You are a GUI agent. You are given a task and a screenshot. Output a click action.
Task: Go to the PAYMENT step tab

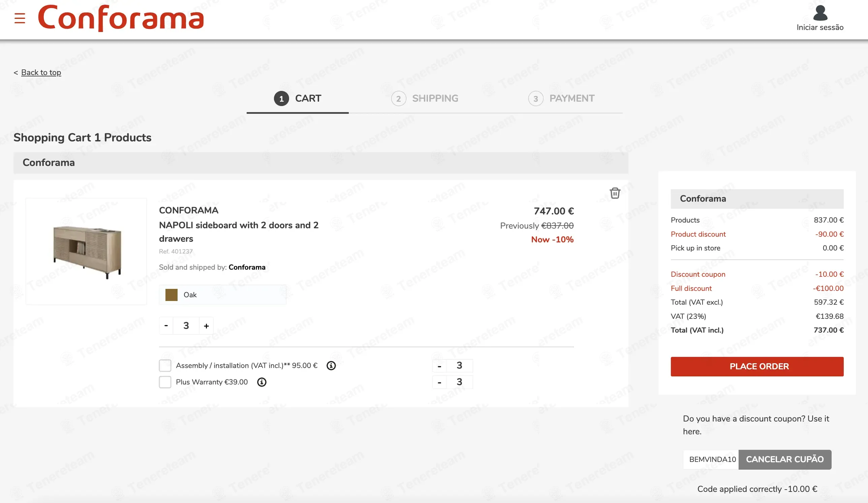pos(561,98)
